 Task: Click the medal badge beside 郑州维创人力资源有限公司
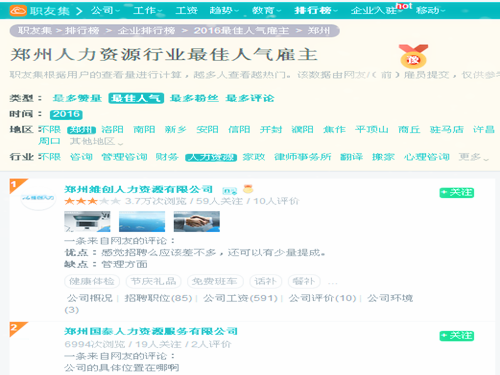pyautogui.click(x=248, y=189)
